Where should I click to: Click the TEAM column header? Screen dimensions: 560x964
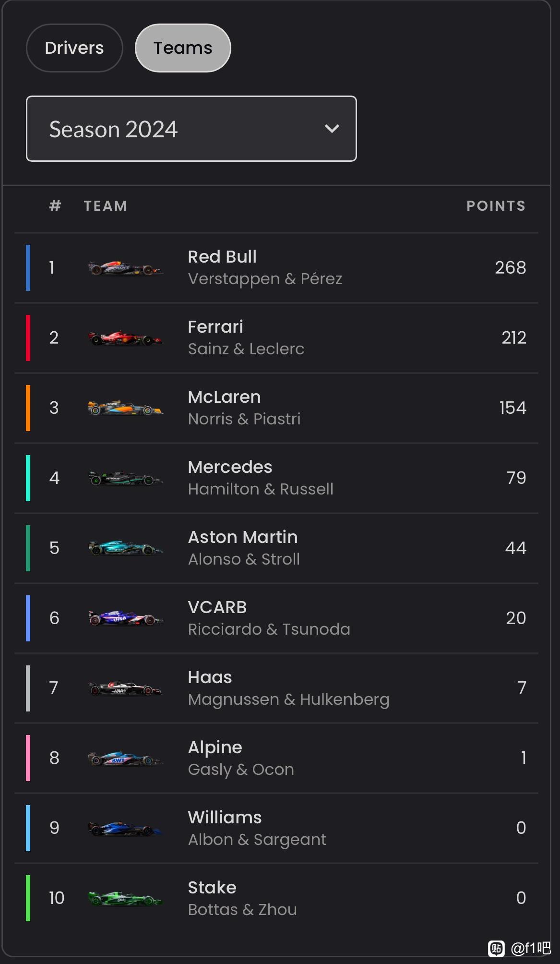(106, 206)
